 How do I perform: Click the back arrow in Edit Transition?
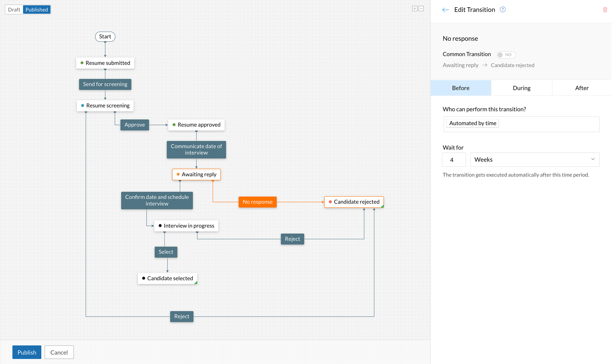[445, 10]
